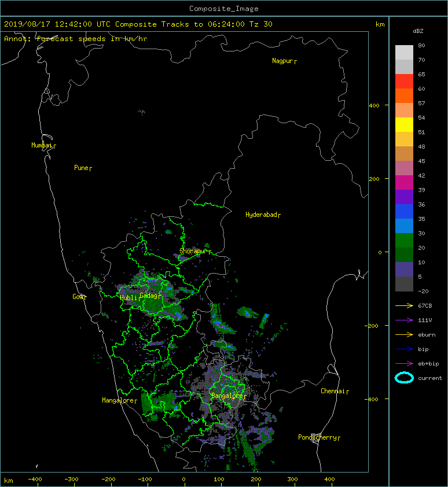This screenshot has width=448, height=487.
Task: Click the km unit label at top right
Action: pyautogui.click(x=380, y=24)
